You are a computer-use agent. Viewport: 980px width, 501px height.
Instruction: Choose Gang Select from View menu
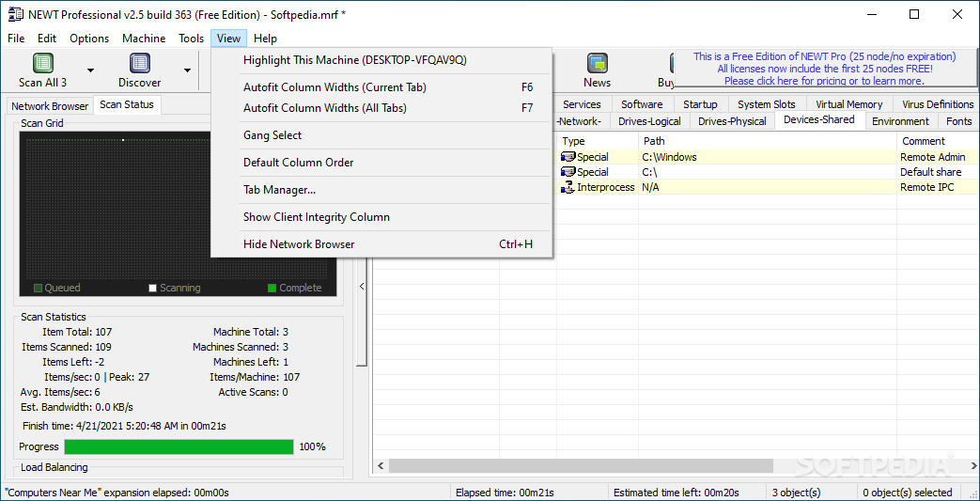pyautogui.click(x=381, y=135)
